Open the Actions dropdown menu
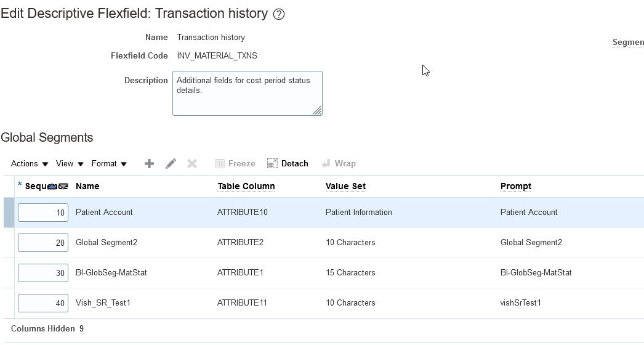The width and height of the screenshot is (644, 345). point(30,163)
